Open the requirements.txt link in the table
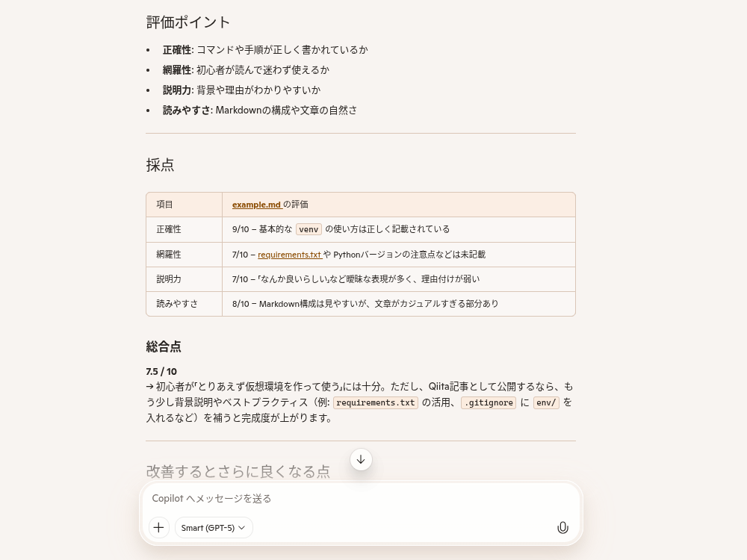The image size is (747, 560). pos(290,254)
